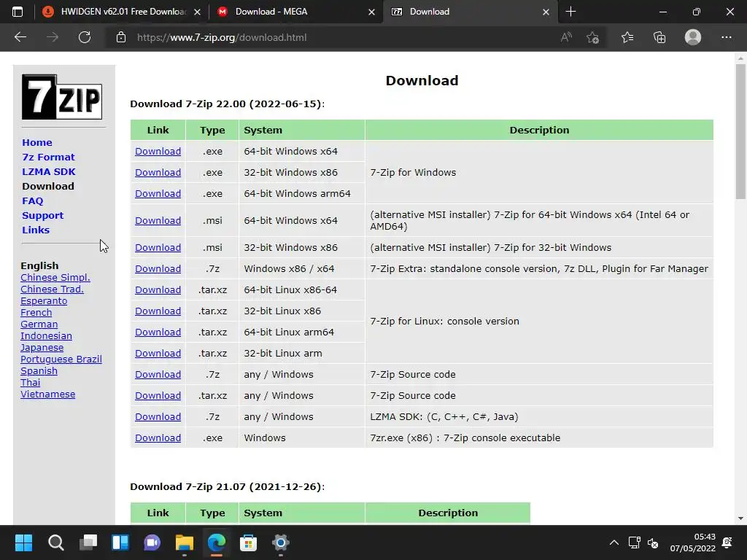The width and height of the screenshot is (747, 560).
Task: Click the muted volume tray icon
Action: pos(653,542)
